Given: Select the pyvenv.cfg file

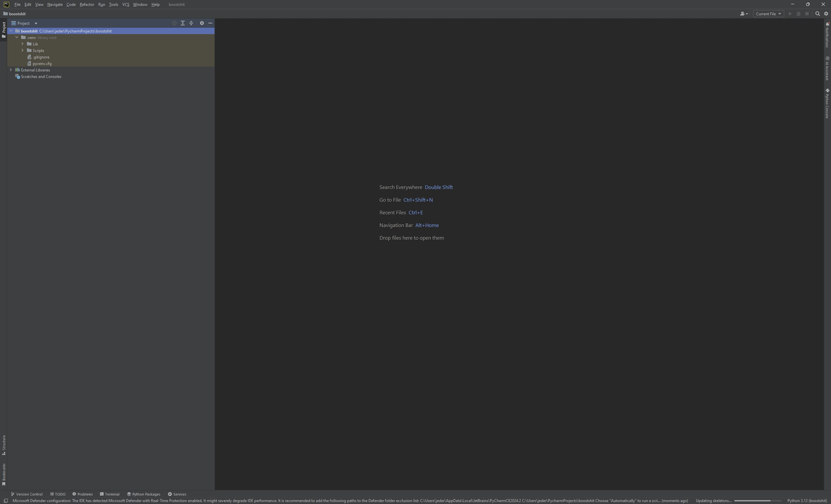Looking at the screenshot, I should pos(42,64).
